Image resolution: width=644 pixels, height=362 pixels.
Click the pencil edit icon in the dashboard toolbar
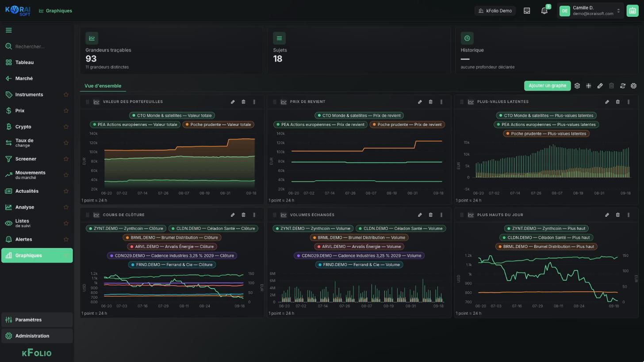pyautogui.click(x=600, y=86)
